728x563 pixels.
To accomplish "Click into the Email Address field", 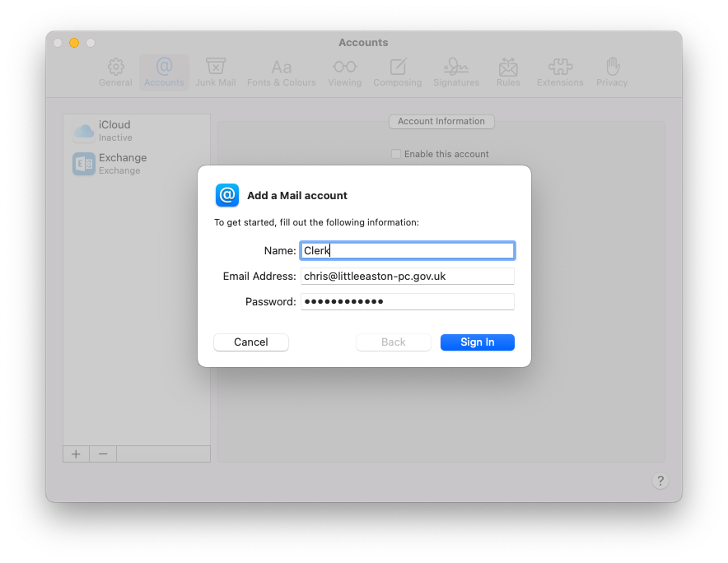I will pos(407,277).
